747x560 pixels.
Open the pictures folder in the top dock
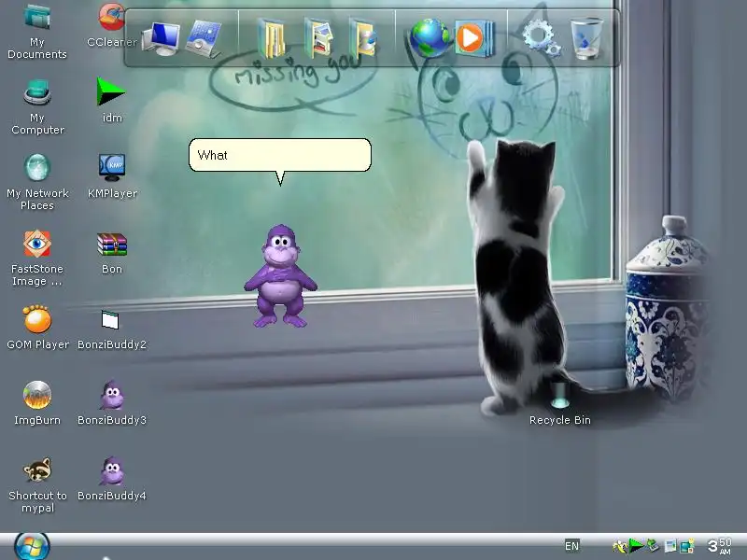pos(318,38)
